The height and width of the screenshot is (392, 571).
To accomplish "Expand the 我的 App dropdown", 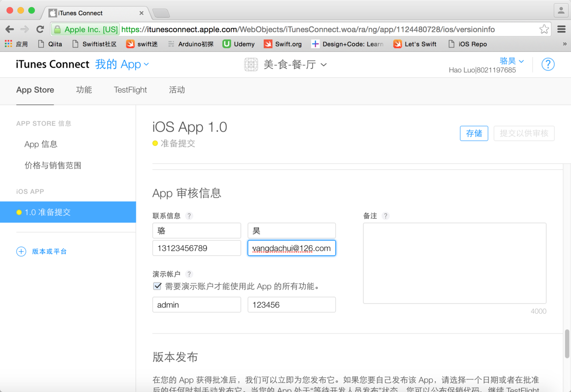I will tap(122, 64).
